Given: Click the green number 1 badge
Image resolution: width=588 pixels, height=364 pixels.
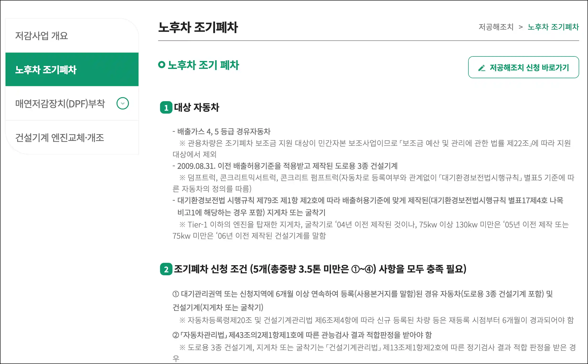Looking at the screenshot, I should coord(166,107).
